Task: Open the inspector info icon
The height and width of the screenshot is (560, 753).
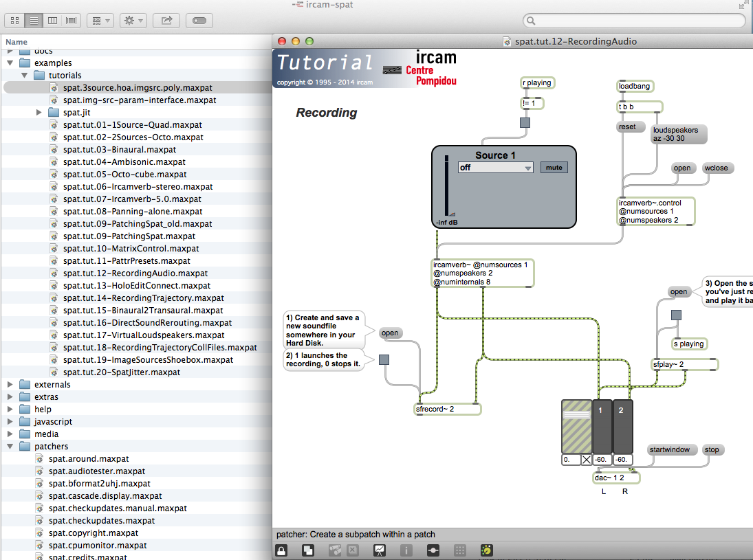Action: [x=406, y=550]
